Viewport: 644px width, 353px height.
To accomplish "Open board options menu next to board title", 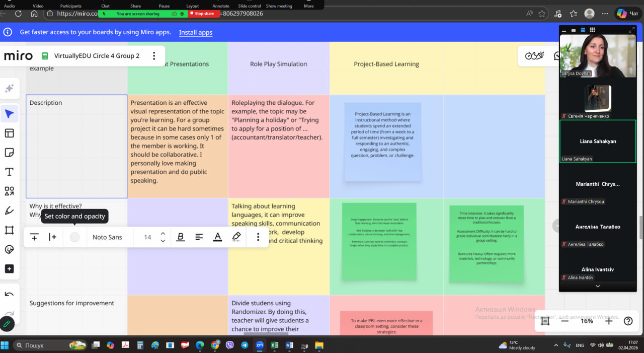I will click(x=154, y=56).
